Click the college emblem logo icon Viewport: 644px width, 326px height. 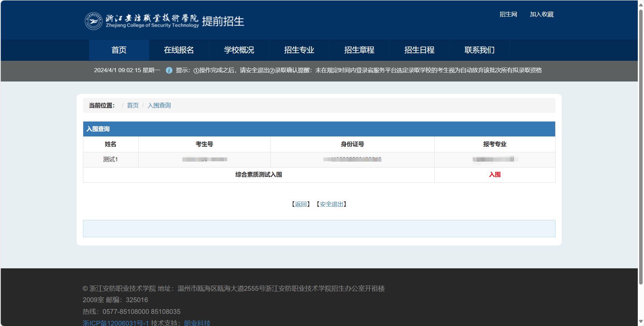point(94,21)
